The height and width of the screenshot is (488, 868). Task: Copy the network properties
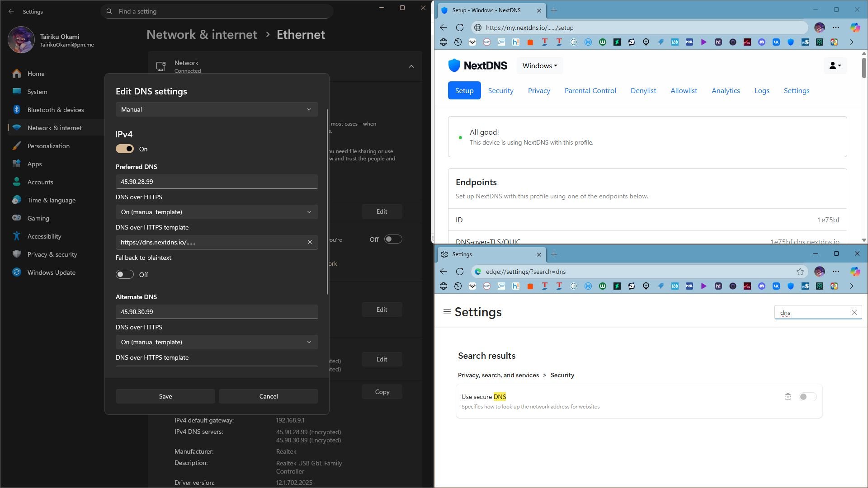click(x=382, y=392)
